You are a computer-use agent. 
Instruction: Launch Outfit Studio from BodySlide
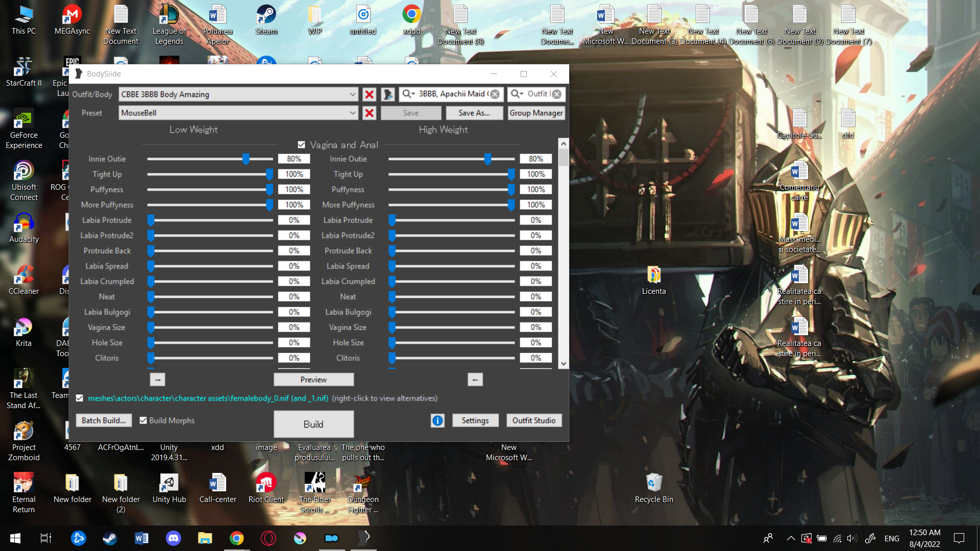pos(534,420)
